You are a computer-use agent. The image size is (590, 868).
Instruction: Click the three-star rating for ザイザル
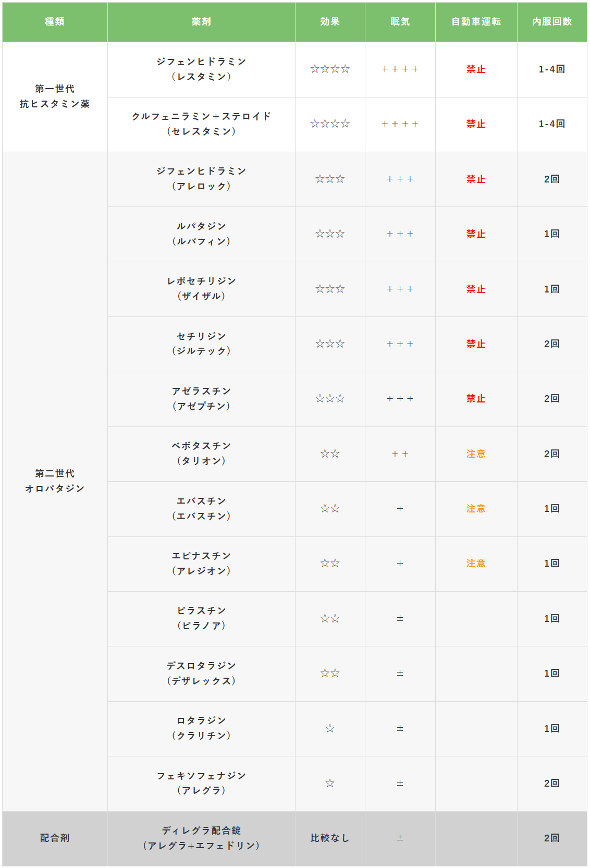[330, 289]
